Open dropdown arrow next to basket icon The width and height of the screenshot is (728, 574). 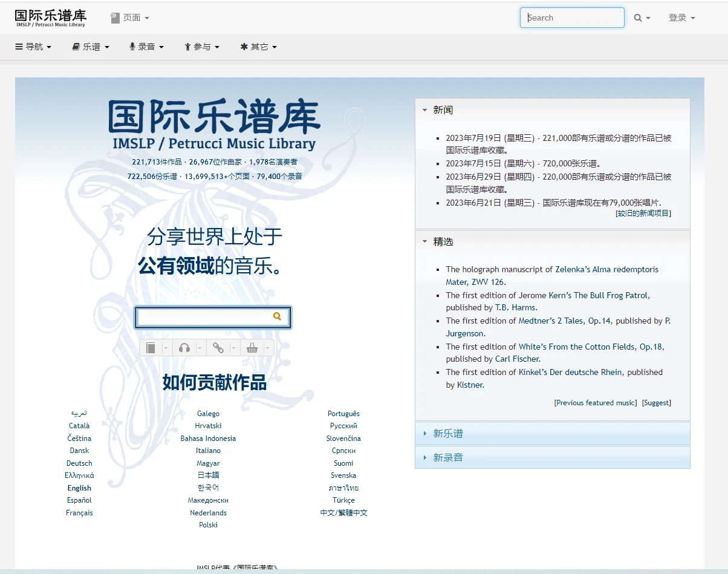(268, 348)
